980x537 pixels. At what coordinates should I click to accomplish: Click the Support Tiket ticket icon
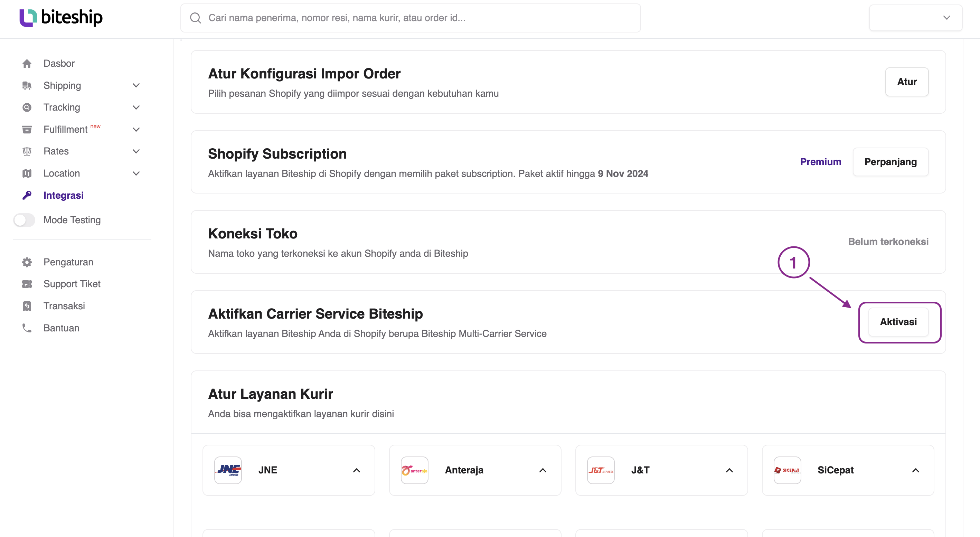[27, 284]
